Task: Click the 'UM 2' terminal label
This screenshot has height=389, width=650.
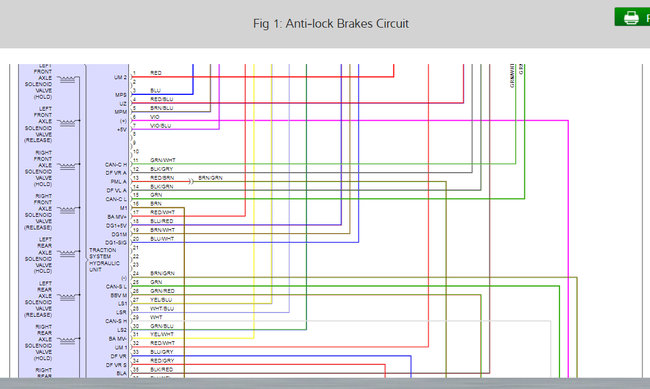Action: click(120, 78)
